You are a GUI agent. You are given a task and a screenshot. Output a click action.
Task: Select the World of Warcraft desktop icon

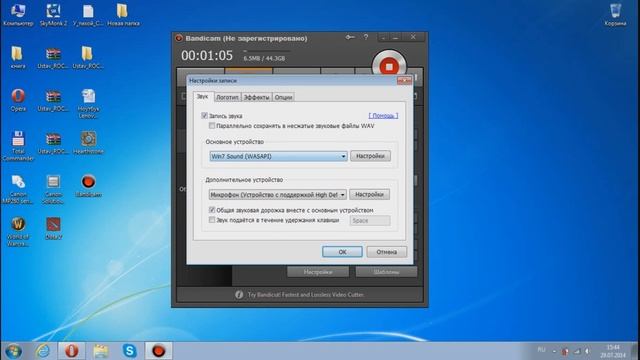pyautogui.click(x=18, y=231)
